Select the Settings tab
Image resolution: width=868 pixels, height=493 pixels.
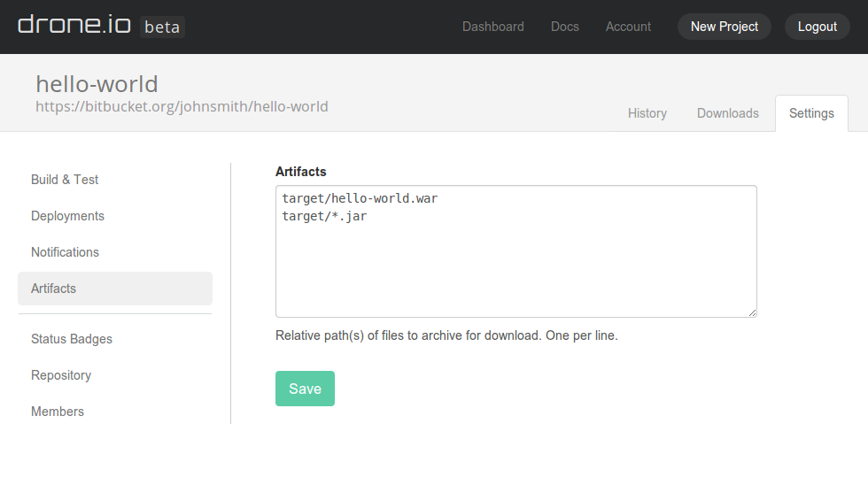(x=811, y=113)
